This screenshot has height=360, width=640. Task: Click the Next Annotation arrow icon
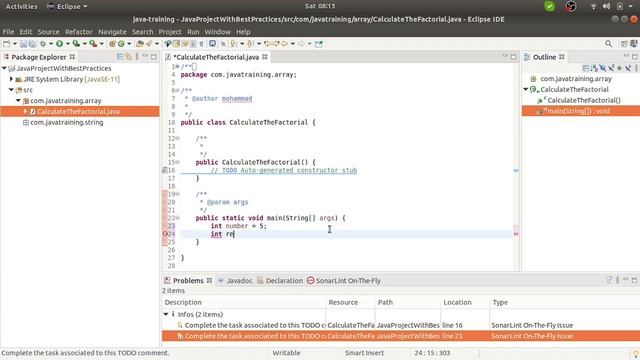click(233, 44)
